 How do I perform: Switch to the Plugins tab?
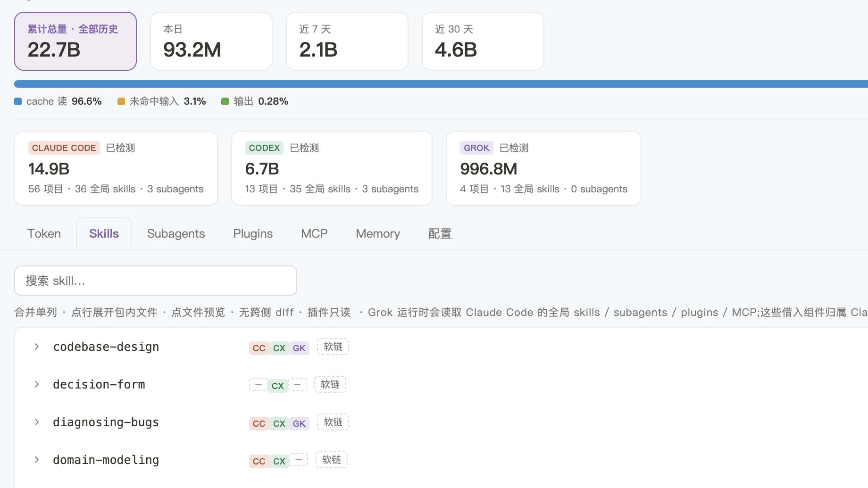click(x=253, y=234)
